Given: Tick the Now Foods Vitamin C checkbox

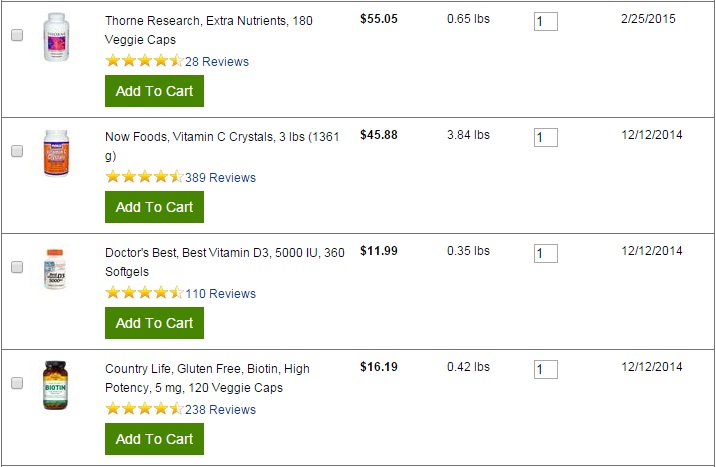Looking at the screenshot, I should click(x=17, y=151).
